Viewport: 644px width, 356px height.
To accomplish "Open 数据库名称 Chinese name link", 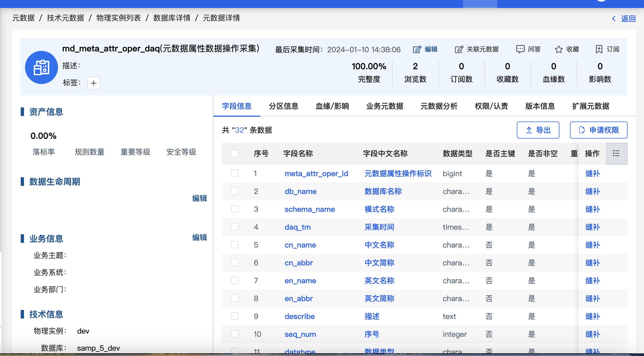I will (x=383, y=191).
